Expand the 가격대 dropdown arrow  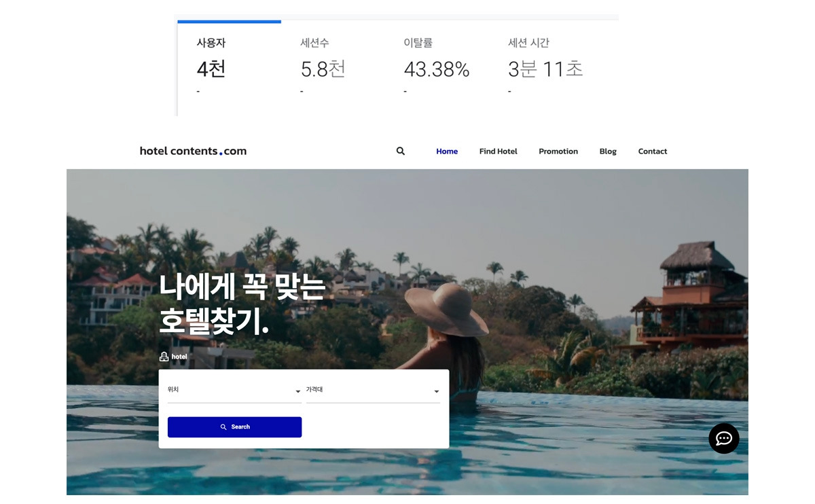436,392
